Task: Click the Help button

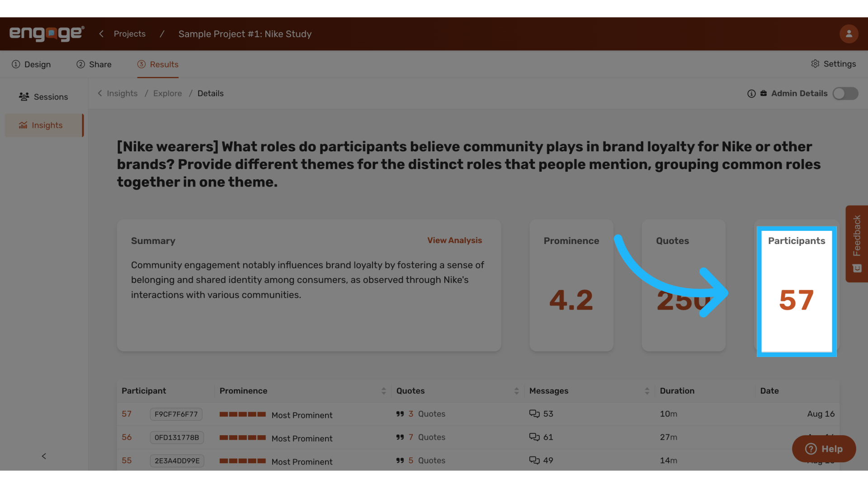Action: point(824,449)
